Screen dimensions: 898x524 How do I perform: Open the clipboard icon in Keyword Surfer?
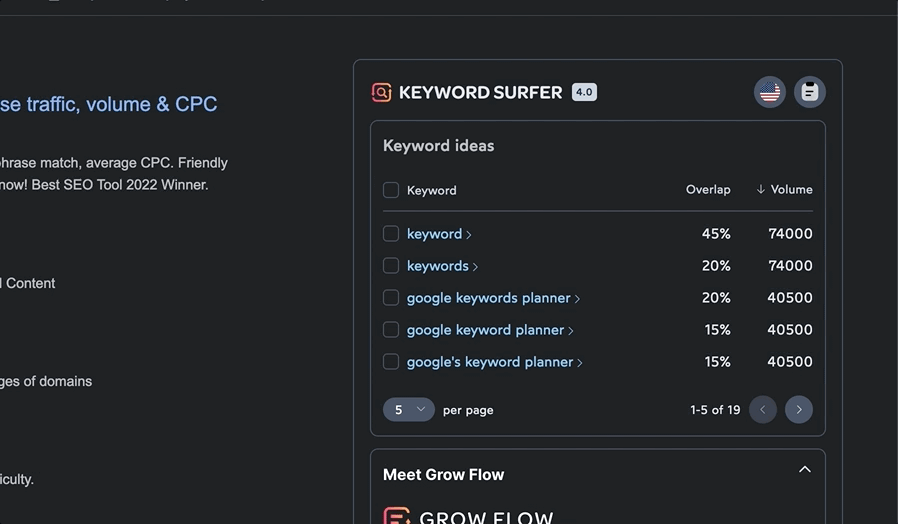point(810,92)
